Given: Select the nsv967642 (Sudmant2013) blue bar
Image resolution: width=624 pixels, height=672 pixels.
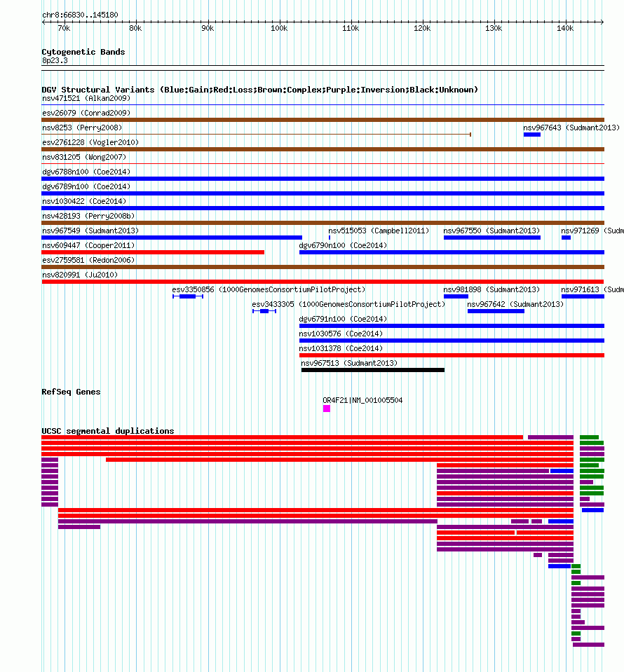Looking at the screenshot, I should pos(496,311).
